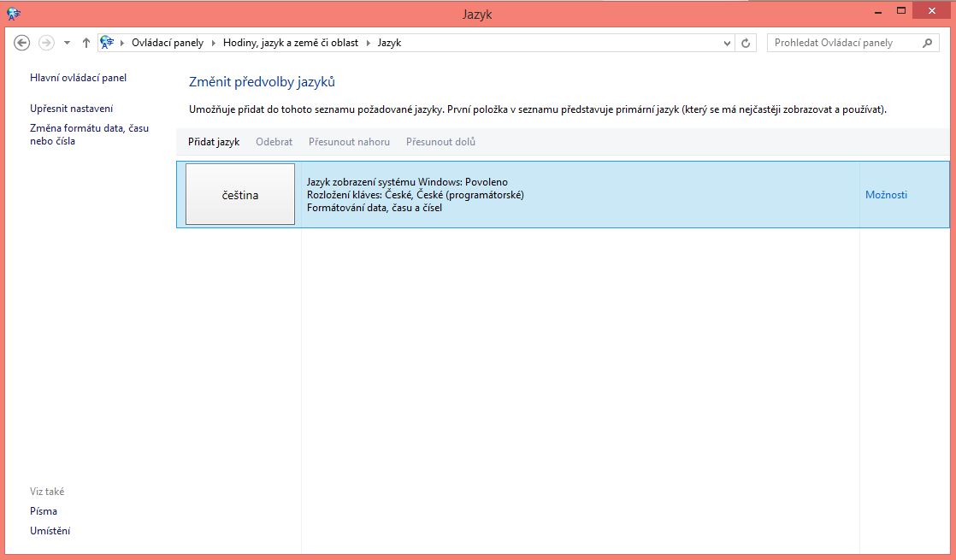Open the Písma link under Viz také
This screenshot has height=560, width=956.
[44, 511]
